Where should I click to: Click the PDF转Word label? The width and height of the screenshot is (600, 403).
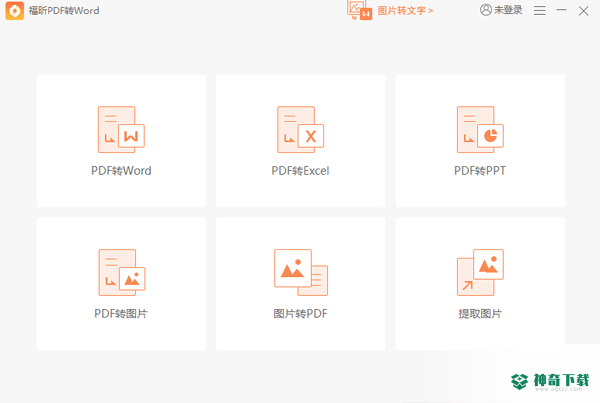point(121,171)
